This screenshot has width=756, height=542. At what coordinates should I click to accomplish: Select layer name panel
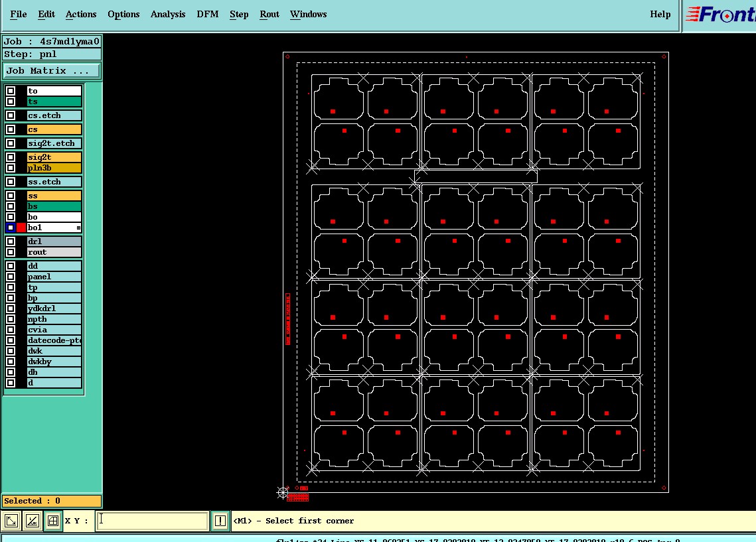(x=54, y=277)
